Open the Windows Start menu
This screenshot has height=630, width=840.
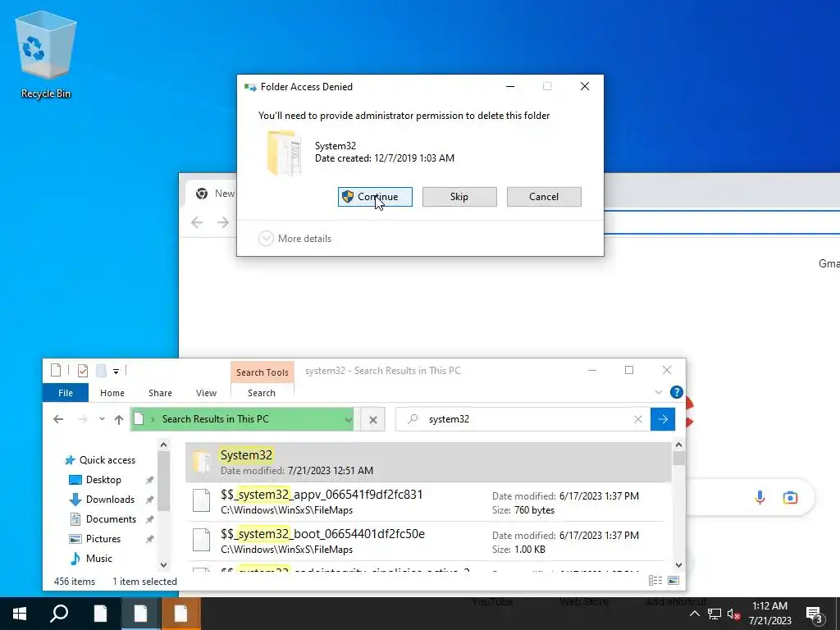[20, 614]
